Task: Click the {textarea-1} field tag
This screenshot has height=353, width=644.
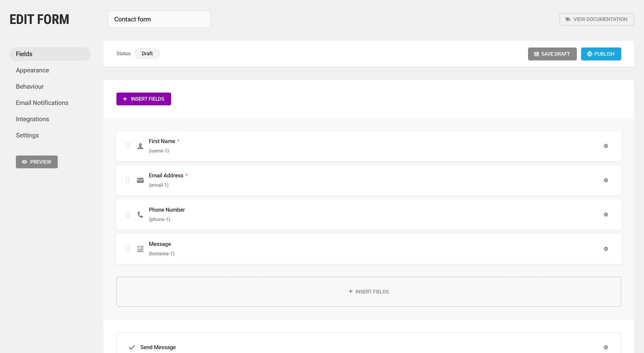Action: [161, 253]
